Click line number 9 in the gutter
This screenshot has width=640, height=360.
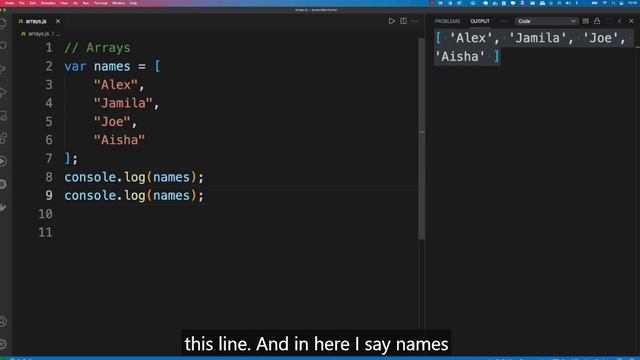click(49, 196)
